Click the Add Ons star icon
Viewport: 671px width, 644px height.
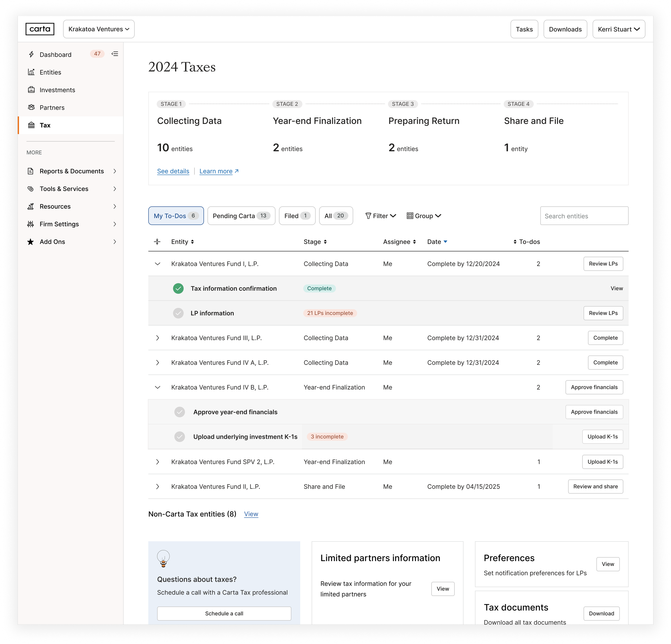[x=31, y=242]
